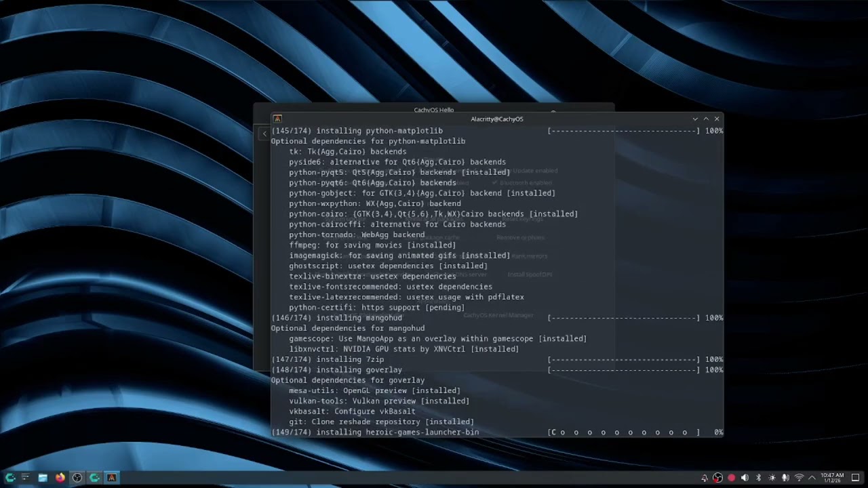Click the 'git: Clone reshade repository' line
Image resolution: width=868 pixels, height=488 pixels.
(381, 422)
